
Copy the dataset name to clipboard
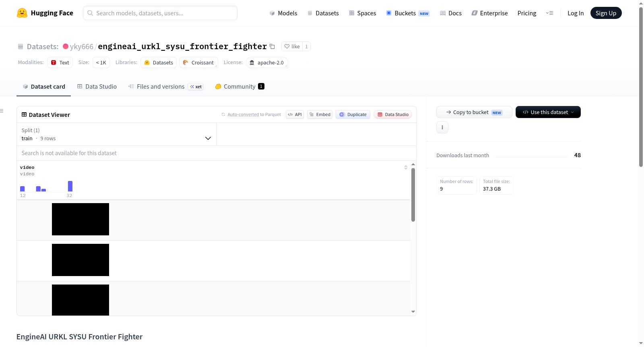click(x=272, y=46)
